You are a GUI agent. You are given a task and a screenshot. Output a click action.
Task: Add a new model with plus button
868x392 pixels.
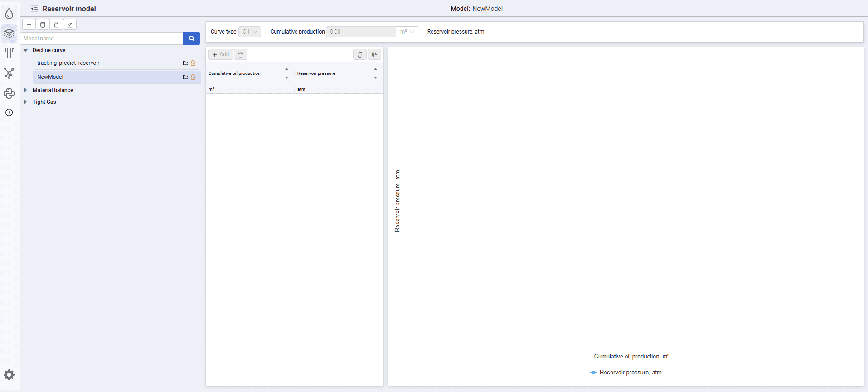coord(29,25)
